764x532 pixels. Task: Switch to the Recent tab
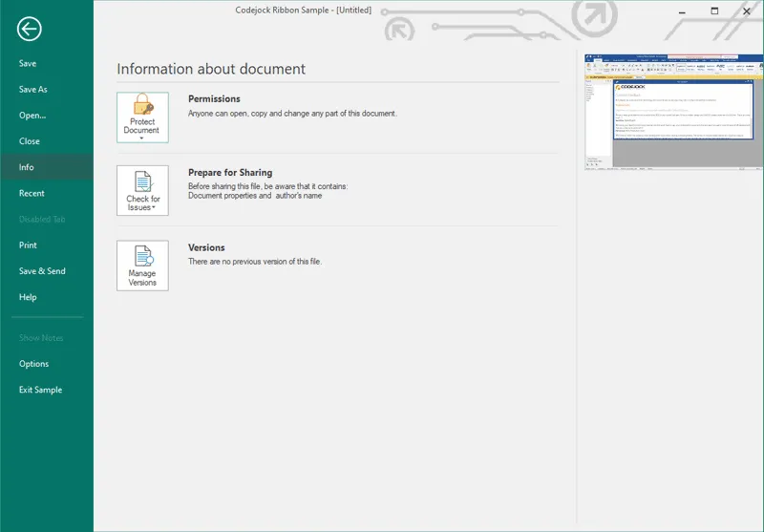[32, 193]
